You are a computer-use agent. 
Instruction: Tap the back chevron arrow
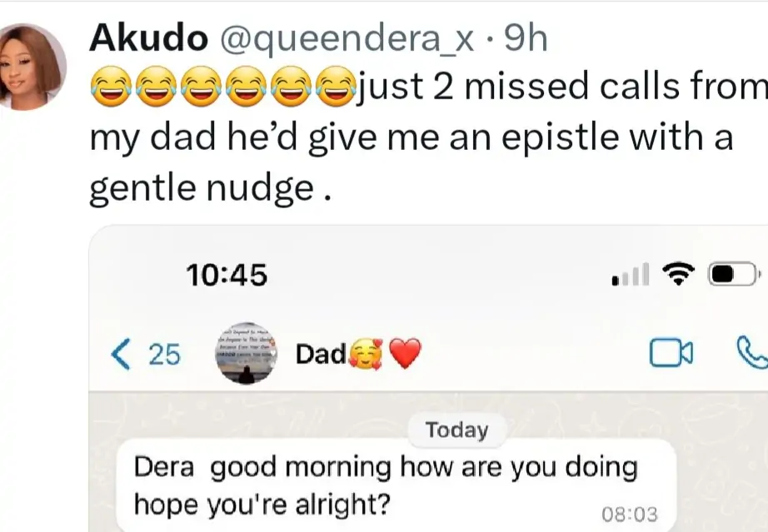(x=121, y=355)
